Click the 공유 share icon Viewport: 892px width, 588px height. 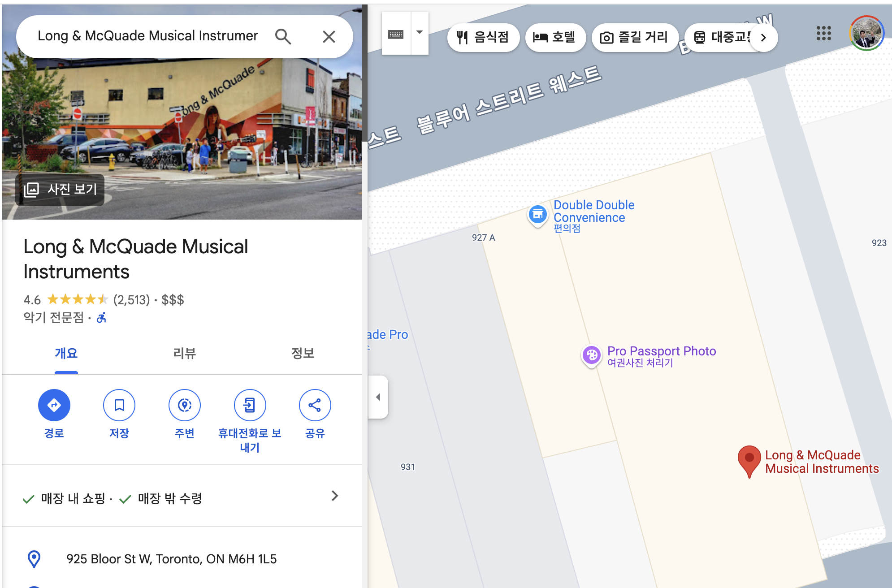pyautogui.click(x=315, y=405)
